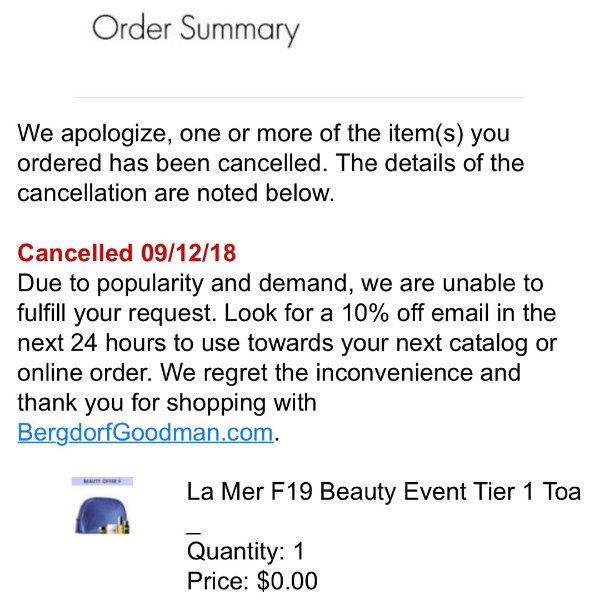Click the "thank you for shopping with" line
The image size is (600, 600).
(167, 403)
